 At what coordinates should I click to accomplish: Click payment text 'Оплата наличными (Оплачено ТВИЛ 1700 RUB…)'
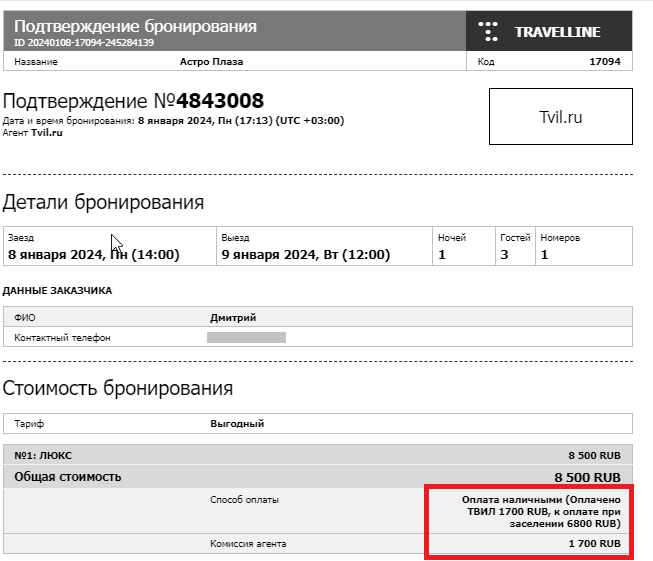(541, 511)
